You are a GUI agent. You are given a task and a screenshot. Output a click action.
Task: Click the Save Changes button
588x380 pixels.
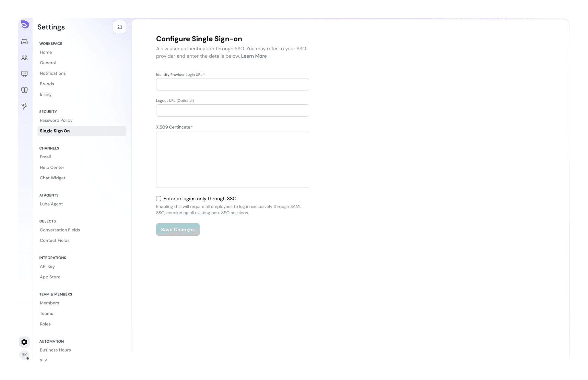click(178, 230)
